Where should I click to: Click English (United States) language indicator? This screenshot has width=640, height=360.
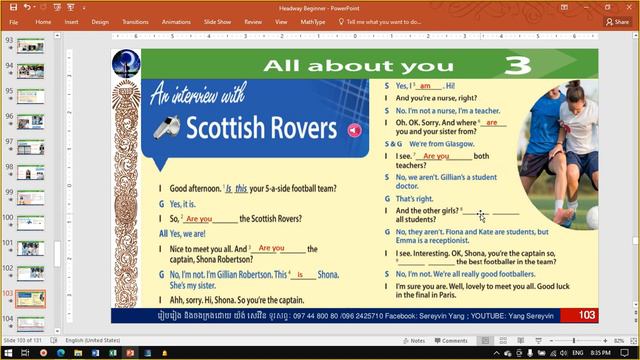93,340
